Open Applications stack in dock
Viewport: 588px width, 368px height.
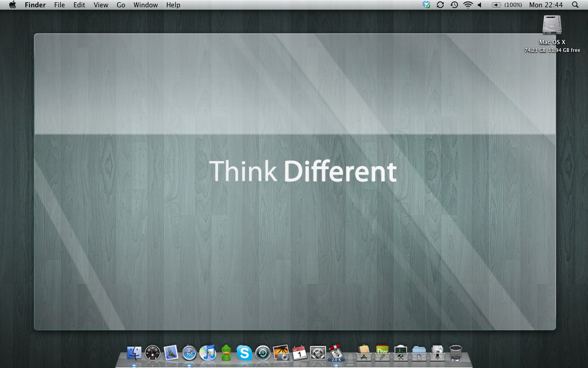click(x=364, y=353)
